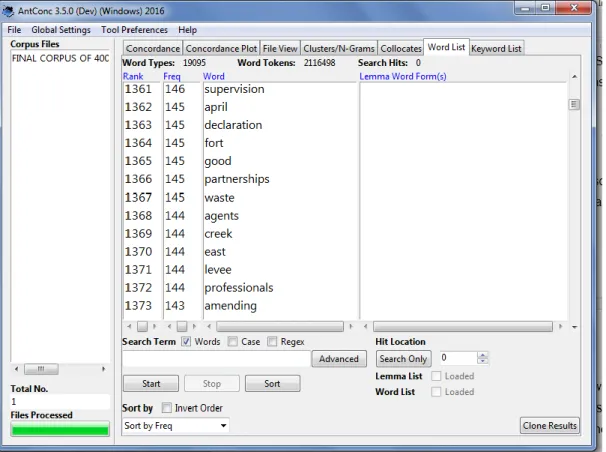Screen dimensions: 606x452
Task: Switch to the Concordance Plot tab
Action: coord(221,49)
